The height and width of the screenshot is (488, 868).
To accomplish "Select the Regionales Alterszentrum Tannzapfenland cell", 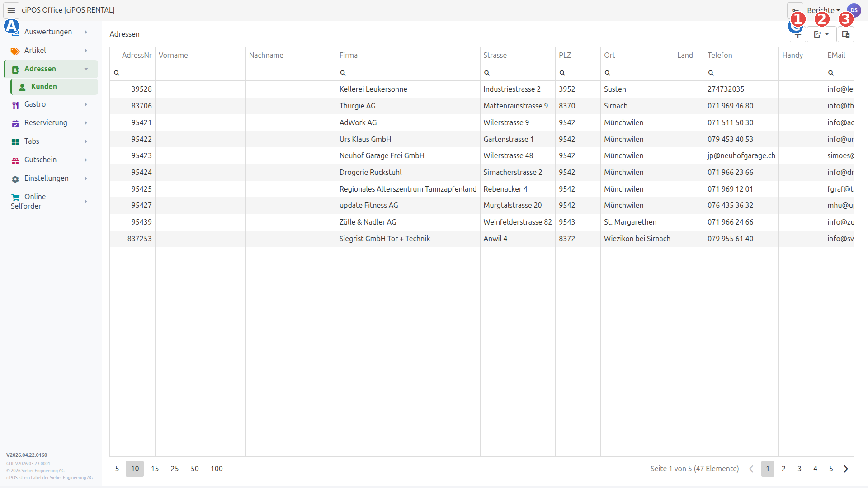I will pos(408,189).
